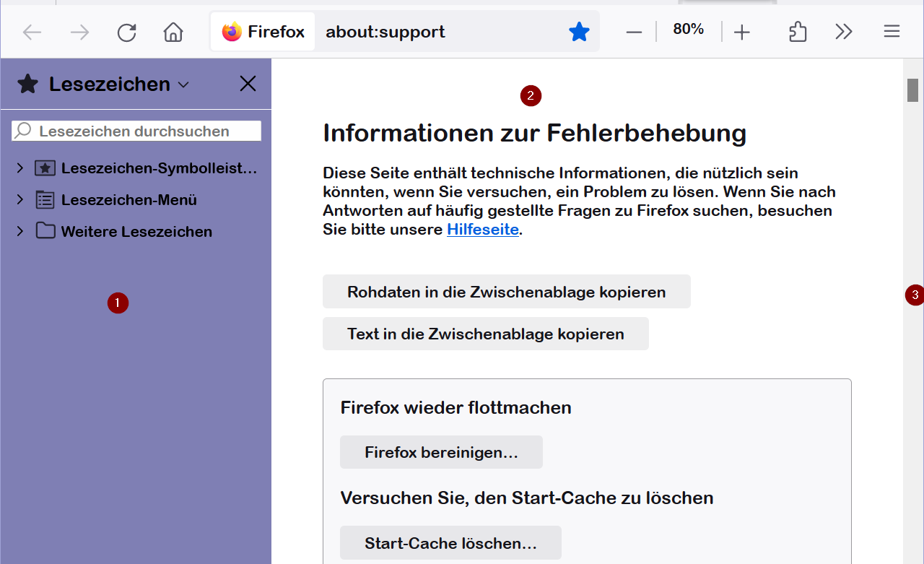Click Rohdaten in die Zwischenablage kopieren
924x564 pixels.
[x=506, y=292]
